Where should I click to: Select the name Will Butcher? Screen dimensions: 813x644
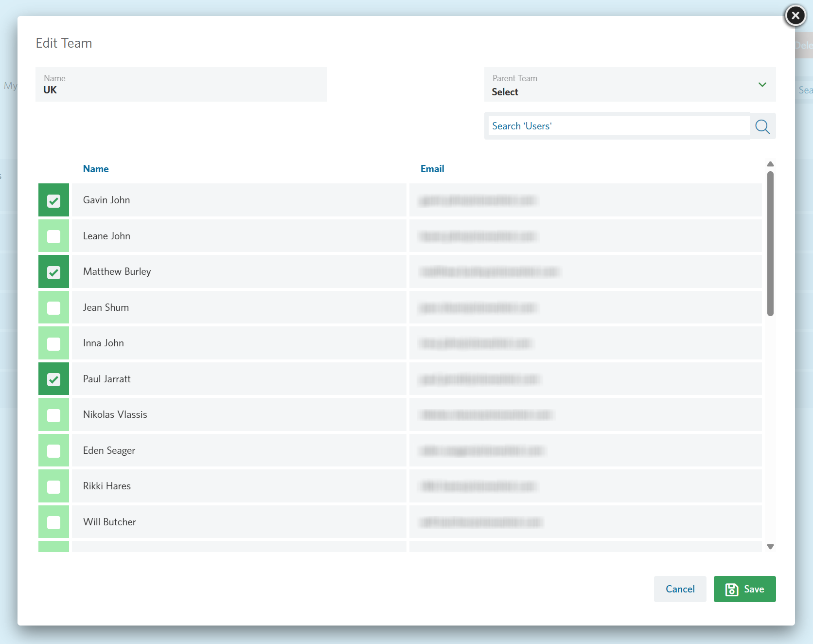click(110, 522)
